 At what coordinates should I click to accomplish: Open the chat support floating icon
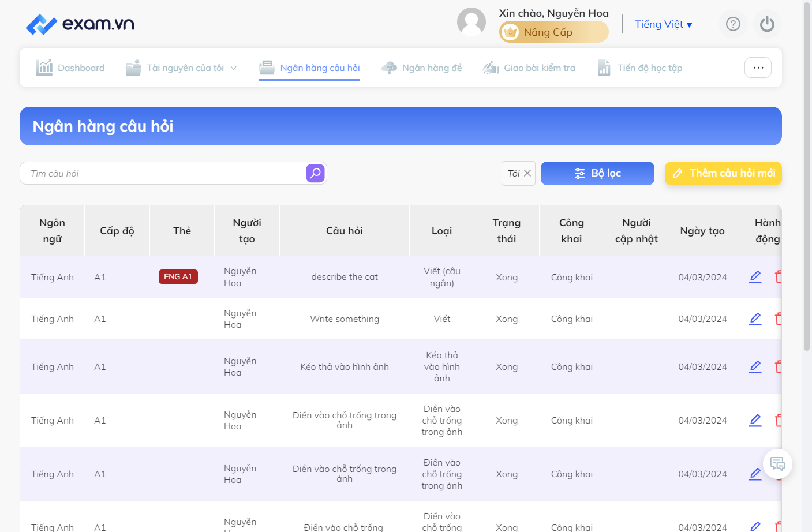(x=777, y=463)
